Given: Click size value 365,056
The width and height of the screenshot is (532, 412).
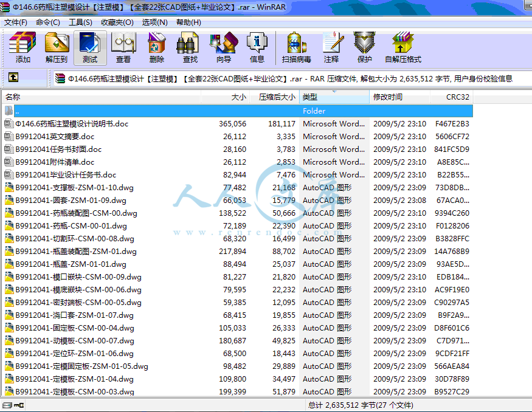Looking at the screenshot, I should tap(232, 124).
